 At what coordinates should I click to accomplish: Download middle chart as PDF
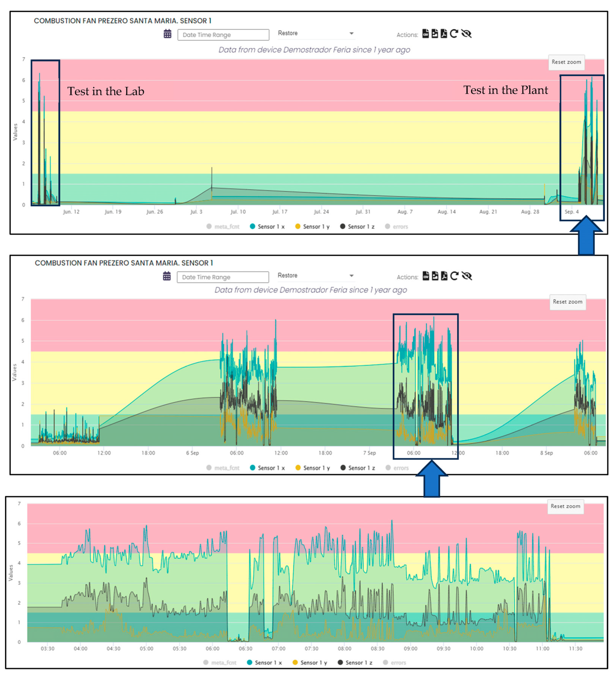tap(444, 276)
